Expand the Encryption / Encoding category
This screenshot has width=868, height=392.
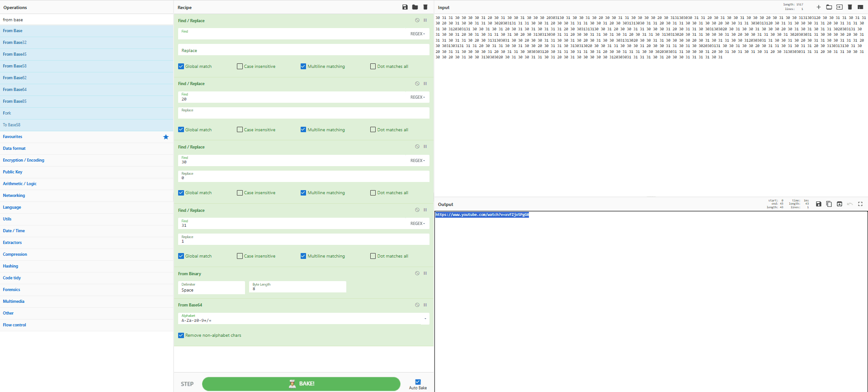pos(24,160)
